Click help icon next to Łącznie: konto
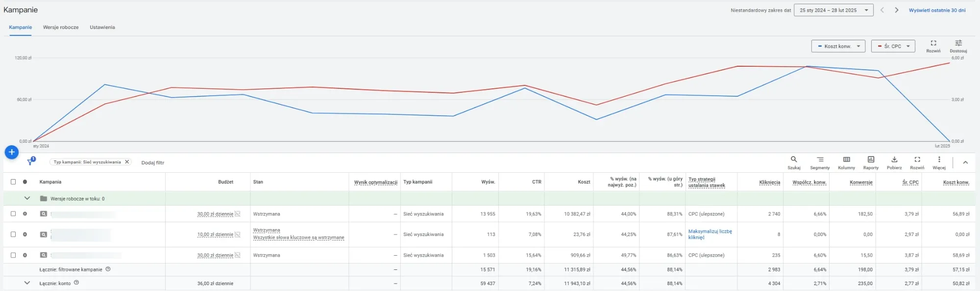Image resolution: width=980 pixels, height=291 pixels. pyautogui.click(x=76, y=283)
